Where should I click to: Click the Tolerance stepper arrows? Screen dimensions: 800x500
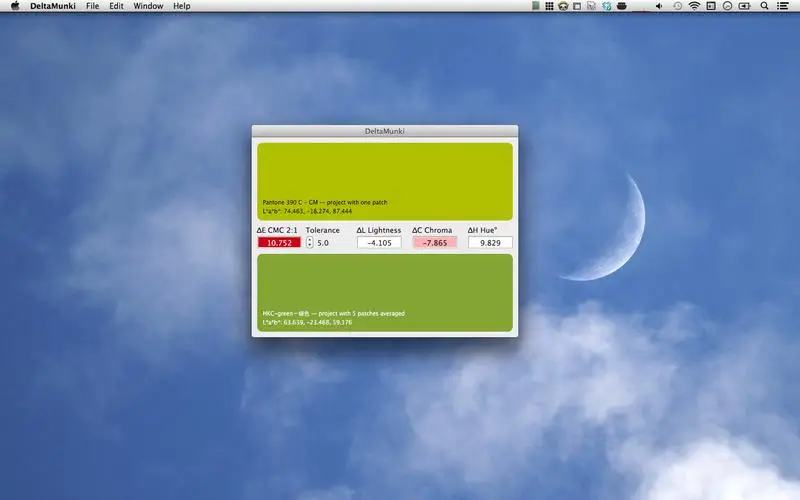310,243
